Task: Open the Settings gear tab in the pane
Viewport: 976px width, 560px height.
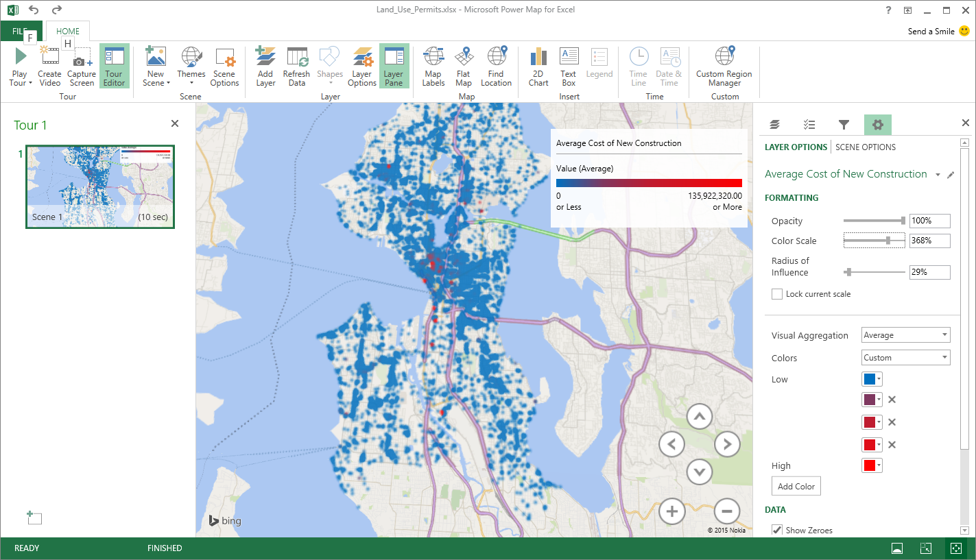Action: 878,124
